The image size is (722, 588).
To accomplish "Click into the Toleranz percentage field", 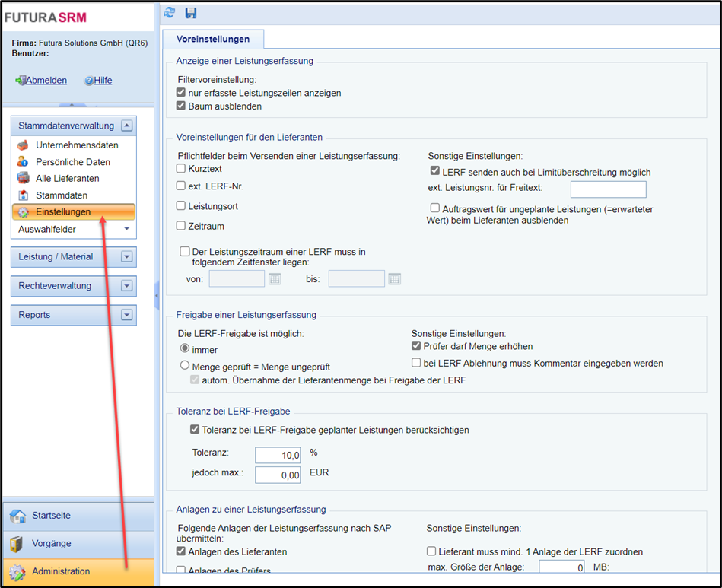I will 278,455.
